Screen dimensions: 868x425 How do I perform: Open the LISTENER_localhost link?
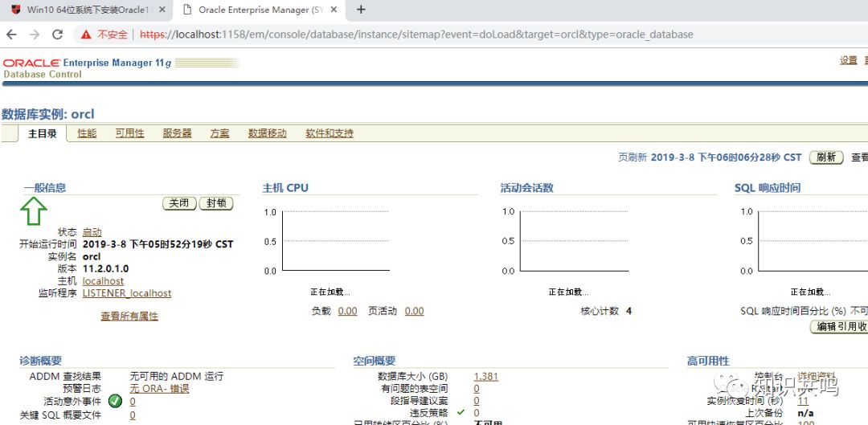[127, 293]
